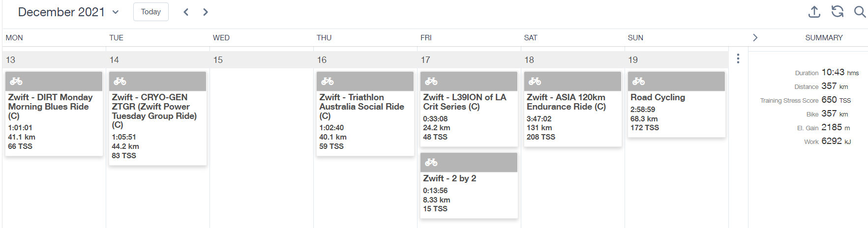Open Road Cycling workout card title
The height and width of the screenshot is (228, 868).
tap(658, 97)
